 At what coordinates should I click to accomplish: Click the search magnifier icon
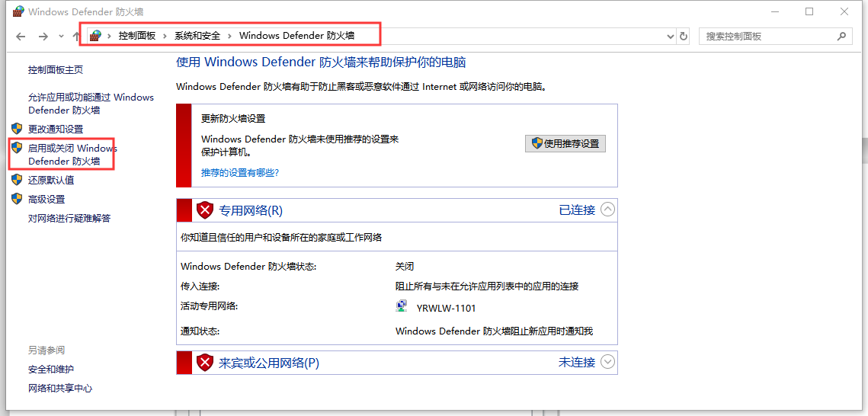pos(841,36)
